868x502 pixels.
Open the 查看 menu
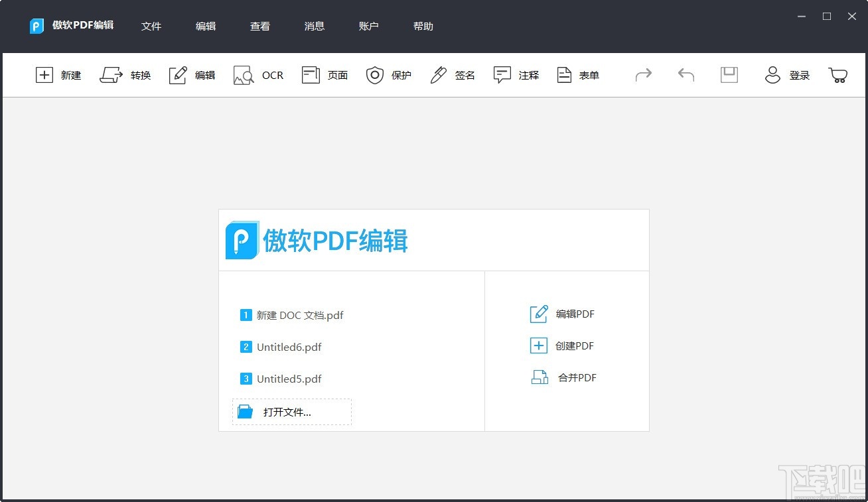[260, 26]
